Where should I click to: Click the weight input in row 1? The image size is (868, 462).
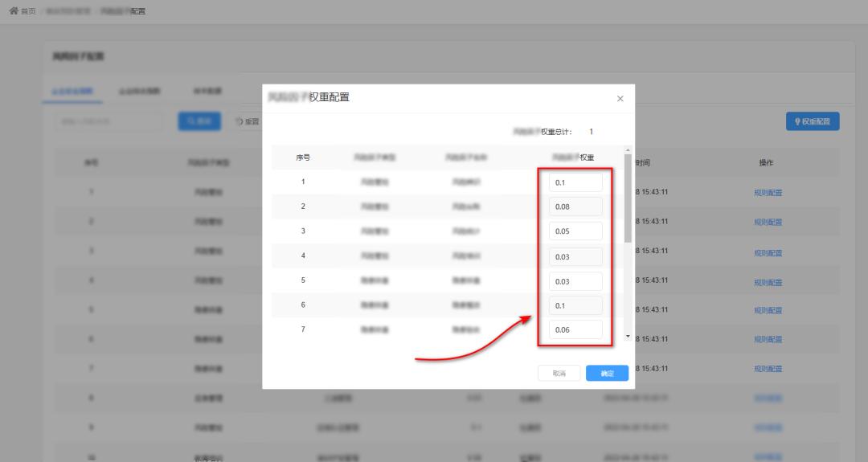[575, 182]
